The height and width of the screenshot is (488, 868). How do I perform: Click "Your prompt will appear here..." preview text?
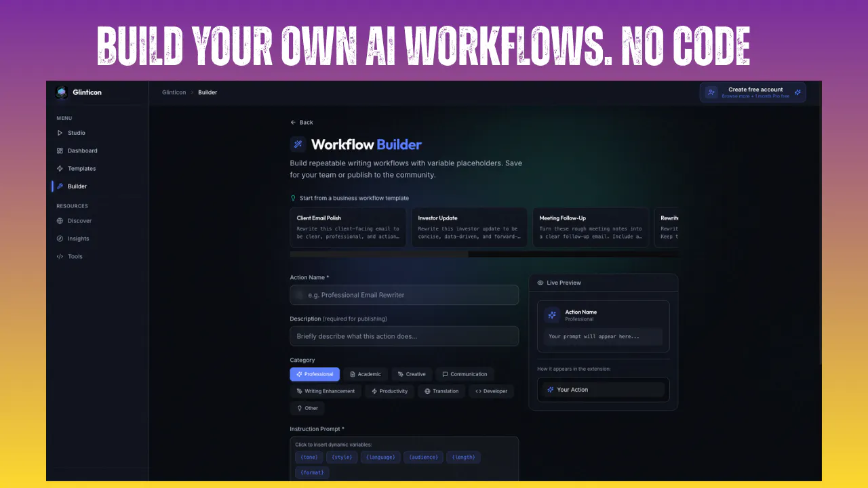pyautogui.click(x=594, y=336)
